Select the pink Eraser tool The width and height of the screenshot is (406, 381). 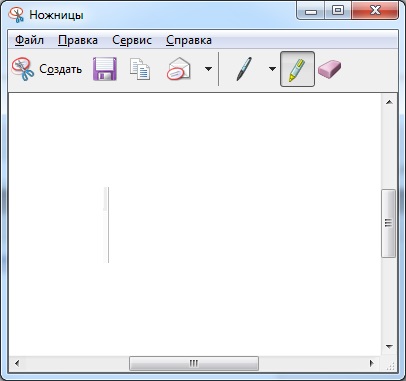pyautogui.click(x=329, y=69)
